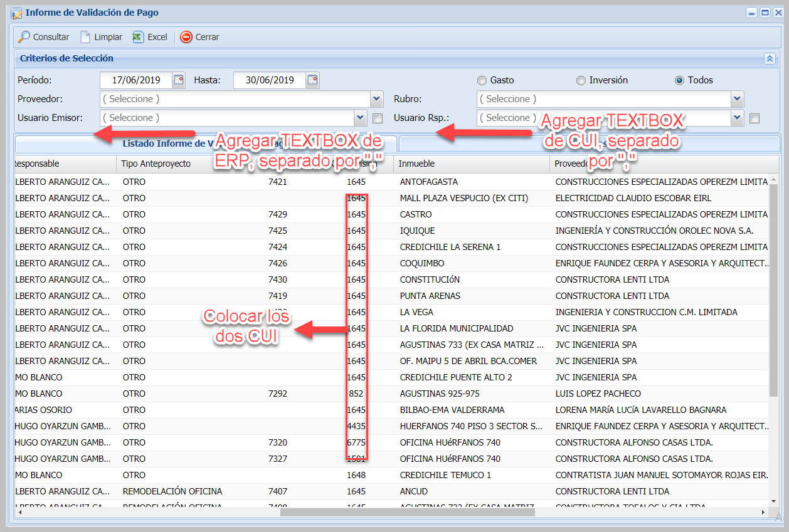
Task: Select the Inversión radio button
Action: pos(581,80)
